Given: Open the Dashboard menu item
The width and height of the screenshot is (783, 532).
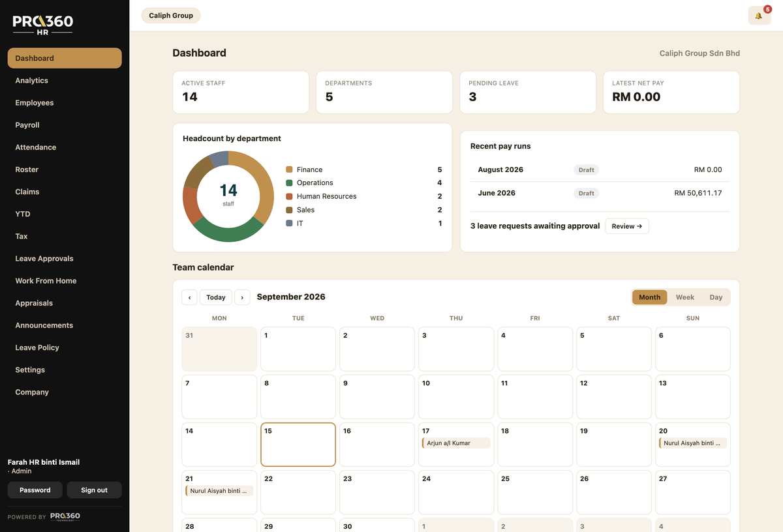Looking at the screenshot, I should pyautogui.click(x=65, y=58).
